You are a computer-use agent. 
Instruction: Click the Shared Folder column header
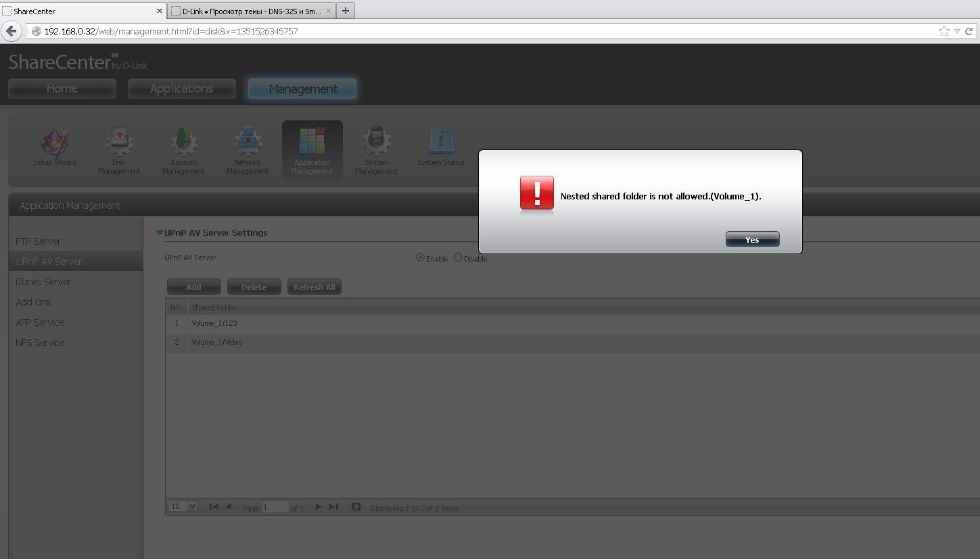(214, 308)
